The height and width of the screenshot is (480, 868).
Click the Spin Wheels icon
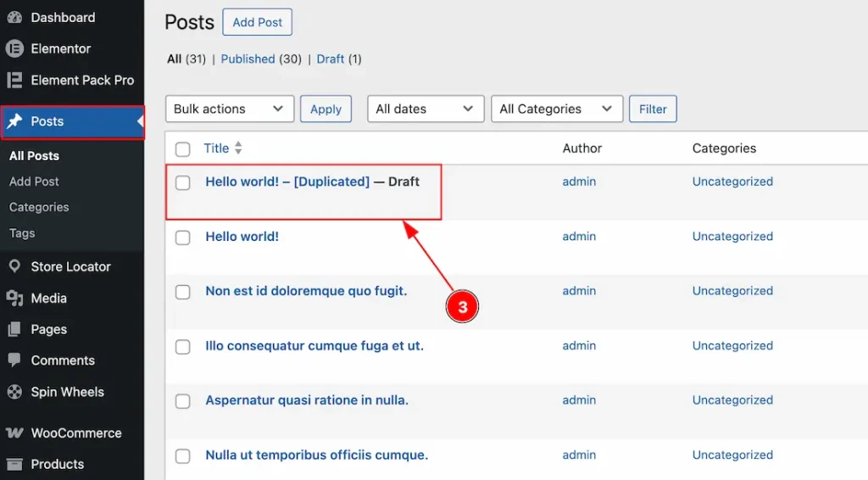click(x=14, y=392)
